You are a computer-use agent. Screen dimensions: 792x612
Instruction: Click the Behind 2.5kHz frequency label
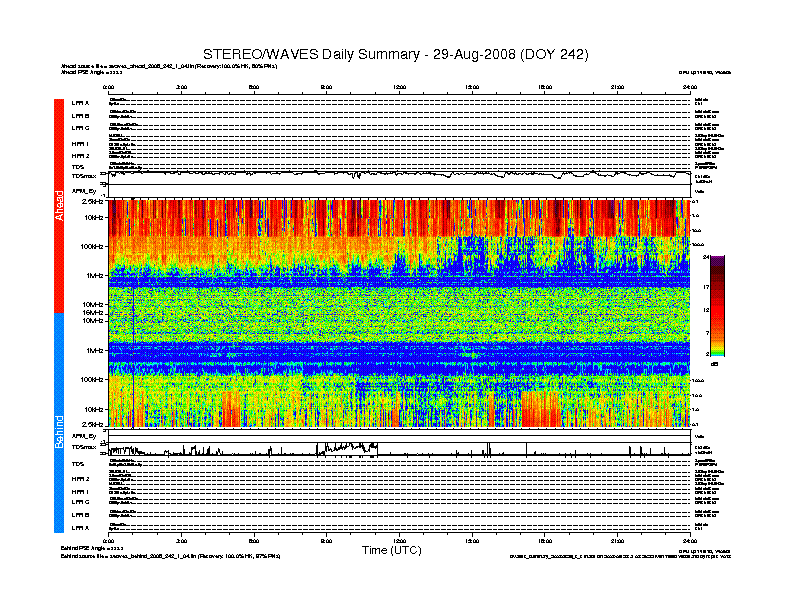[x=93, y=424]
